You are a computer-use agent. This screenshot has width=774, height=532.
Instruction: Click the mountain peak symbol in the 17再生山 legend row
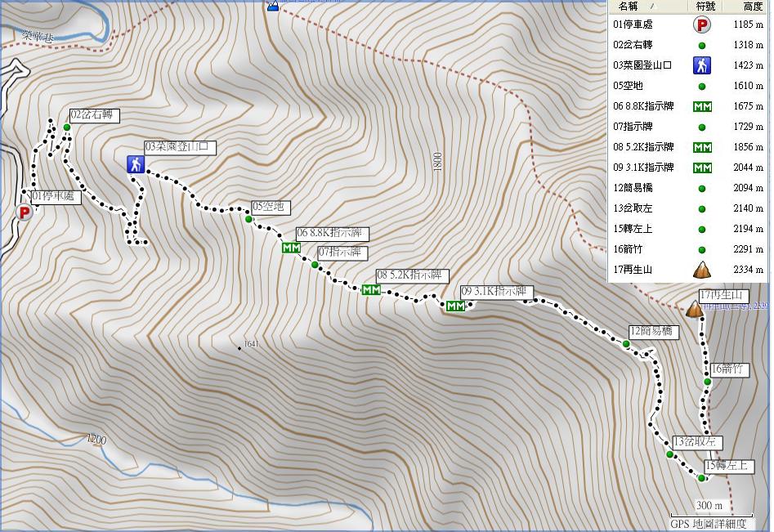[x=702, y=270]
